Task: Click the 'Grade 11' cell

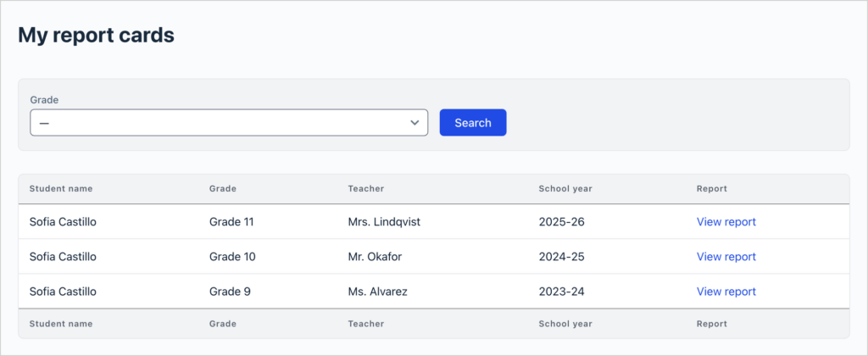Action: (231, 222)
